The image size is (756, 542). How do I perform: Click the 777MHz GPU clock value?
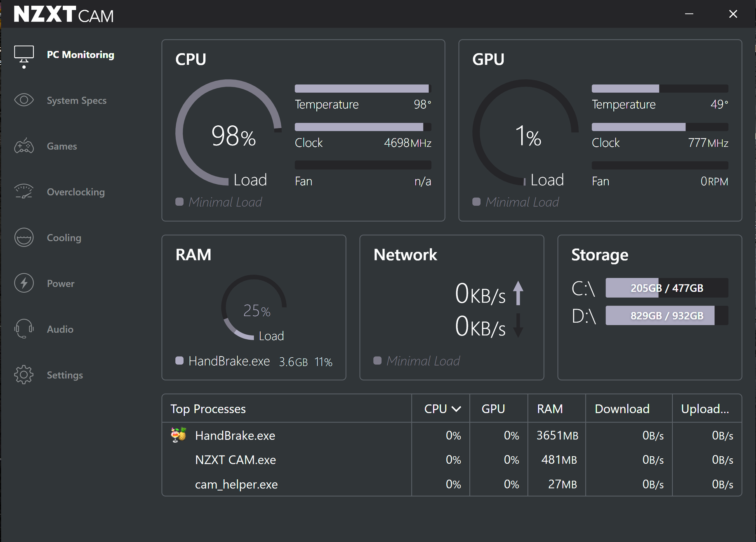pyautogui.click(x=708, y=143)
